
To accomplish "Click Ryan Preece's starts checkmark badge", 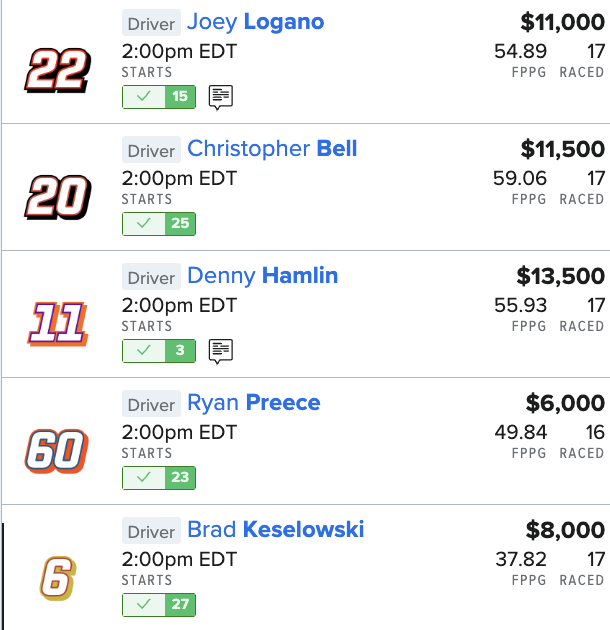I will [145, 478].
